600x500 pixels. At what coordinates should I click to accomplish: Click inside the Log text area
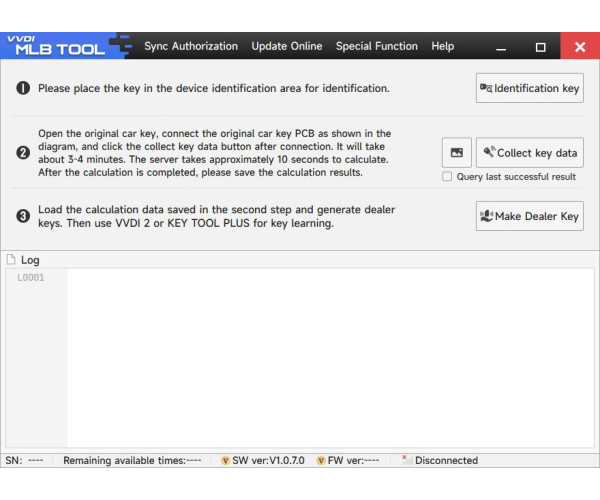pyautogui.click(x=330, y=358)
